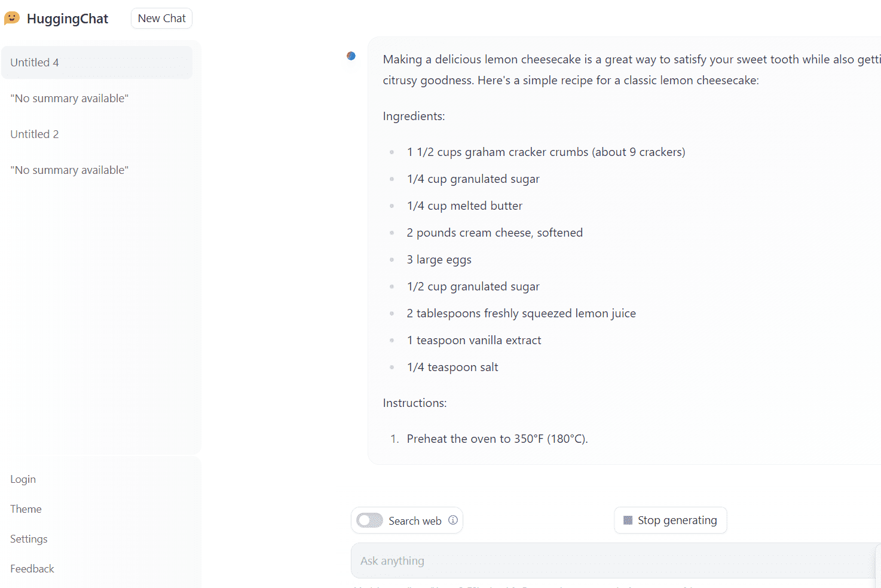Click the Ingredients heading in the reply
881x588 pixels.
[414, 117]
